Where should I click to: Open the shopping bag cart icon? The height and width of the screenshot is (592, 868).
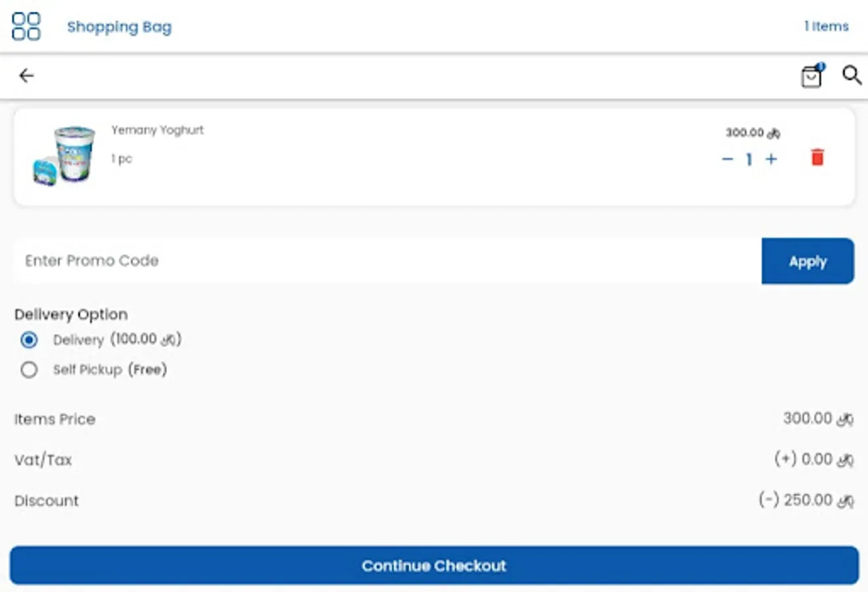(x=811, y=76)
